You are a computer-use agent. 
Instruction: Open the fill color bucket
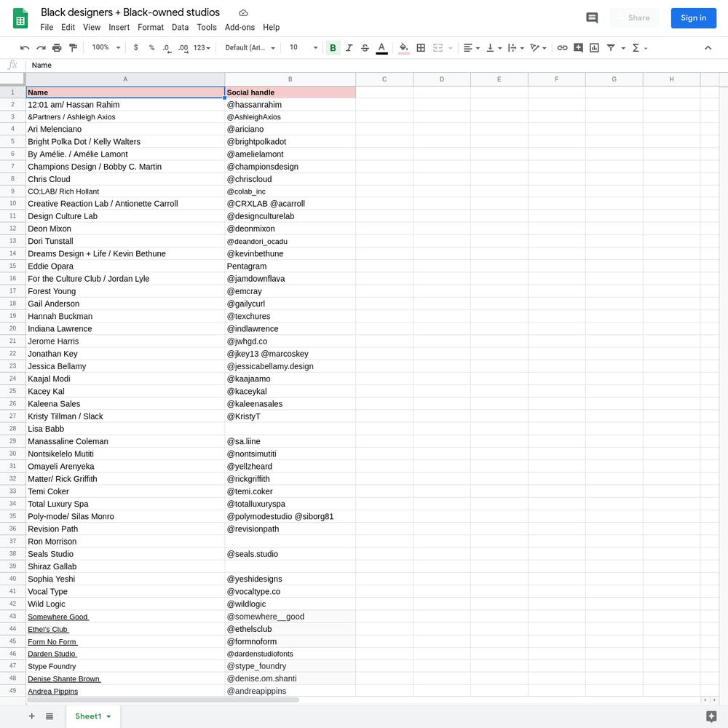coord(404,48)
